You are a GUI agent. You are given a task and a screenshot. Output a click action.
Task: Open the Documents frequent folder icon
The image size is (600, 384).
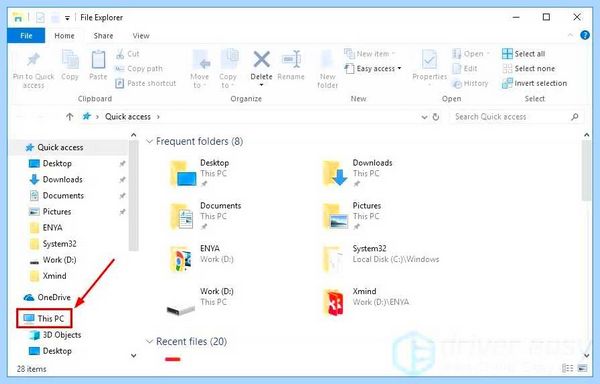click(182, 216)
